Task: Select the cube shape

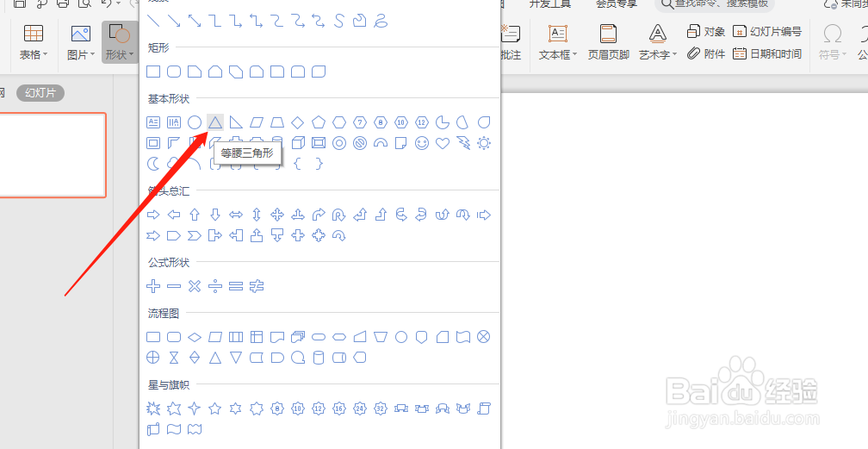Action: (x=298, y=144)
